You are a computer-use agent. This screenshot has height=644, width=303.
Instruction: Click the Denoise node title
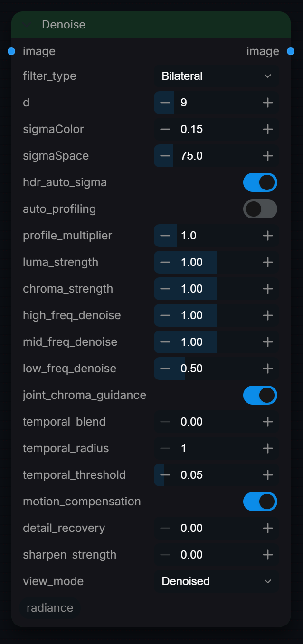click(64, 25)
